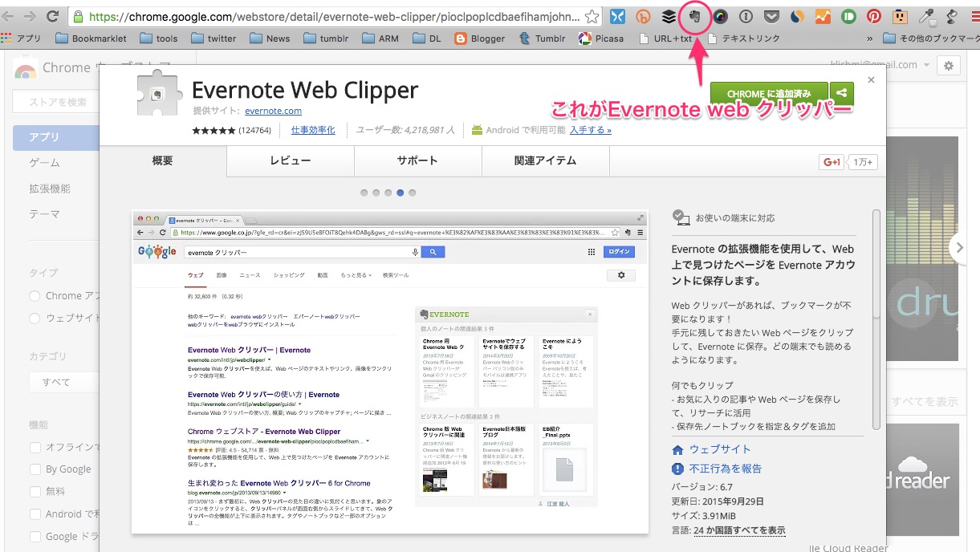Image resolution: width=980 pixels, height=552 pixels.
Task: Open the Tumblr bookmark with T icon
Action: click(542, 38)
